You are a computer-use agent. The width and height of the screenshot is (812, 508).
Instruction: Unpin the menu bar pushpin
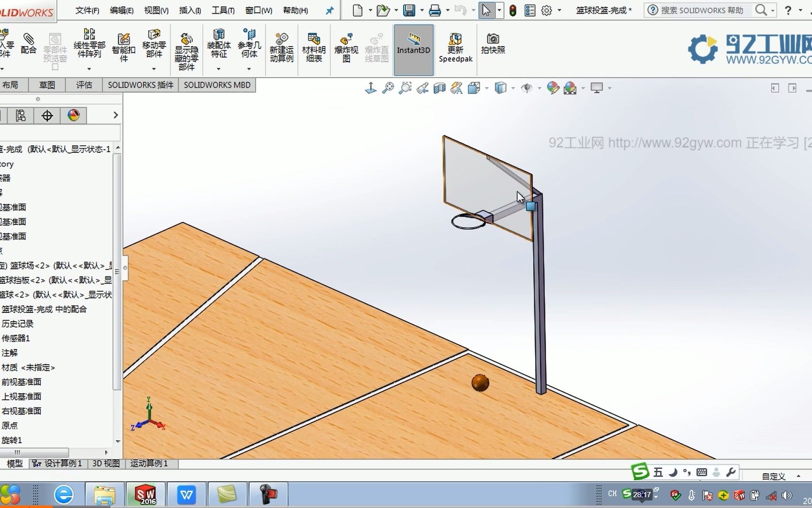[x=329, y=10]
